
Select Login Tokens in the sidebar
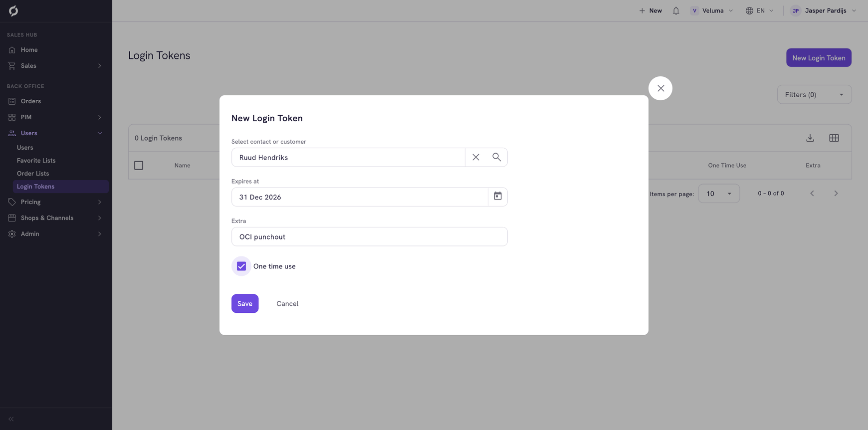point(61,187)
